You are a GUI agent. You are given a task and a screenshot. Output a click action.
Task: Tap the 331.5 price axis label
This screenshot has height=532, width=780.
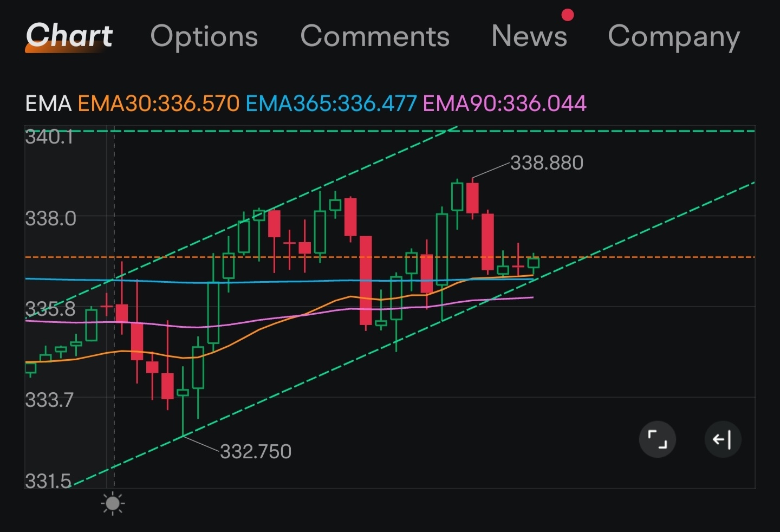click(48, 481)
